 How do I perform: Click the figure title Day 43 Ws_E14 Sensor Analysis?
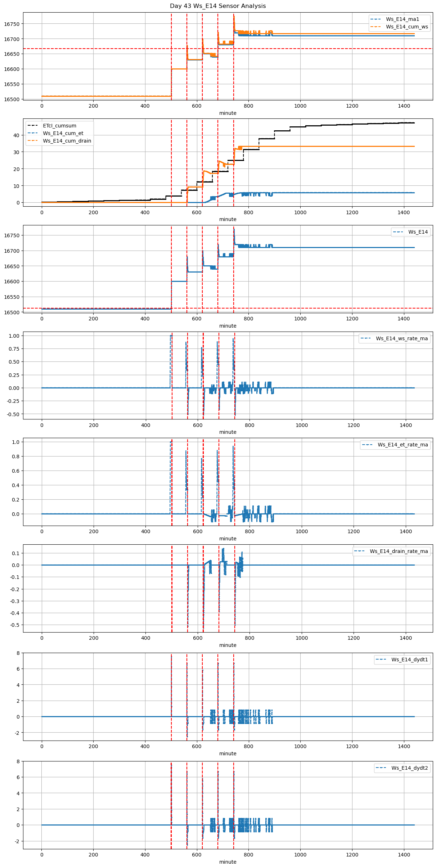218,6
